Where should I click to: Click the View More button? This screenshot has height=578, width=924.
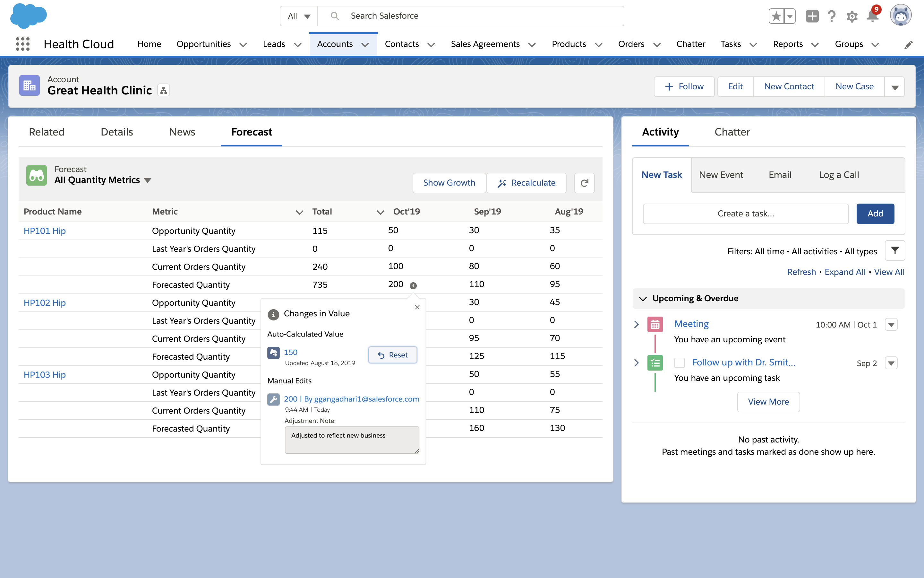768,402
